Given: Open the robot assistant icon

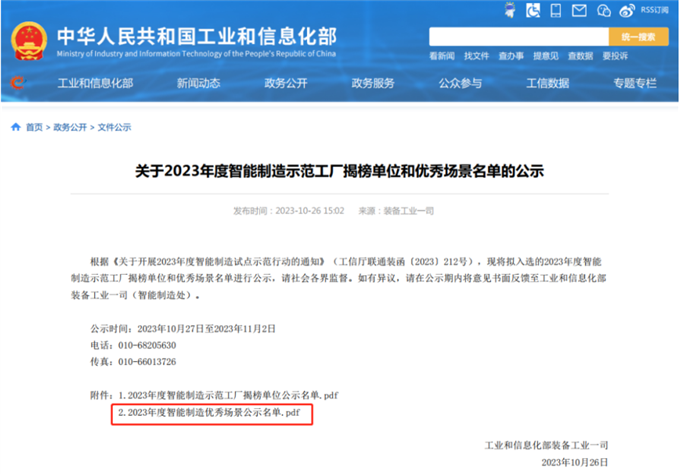Looking at the screenshot, I should [x=510, y=10].
